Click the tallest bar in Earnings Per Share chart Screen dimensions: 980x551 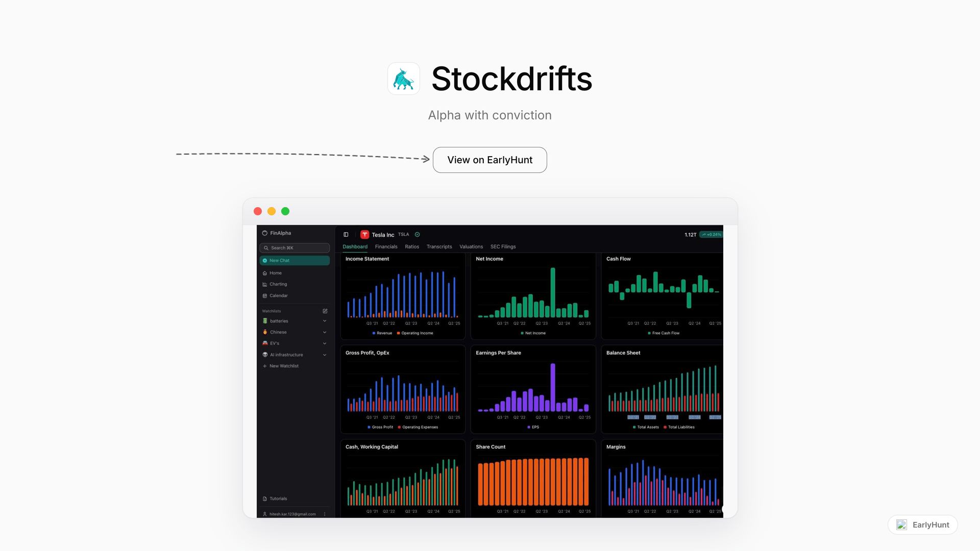[553, 387]
